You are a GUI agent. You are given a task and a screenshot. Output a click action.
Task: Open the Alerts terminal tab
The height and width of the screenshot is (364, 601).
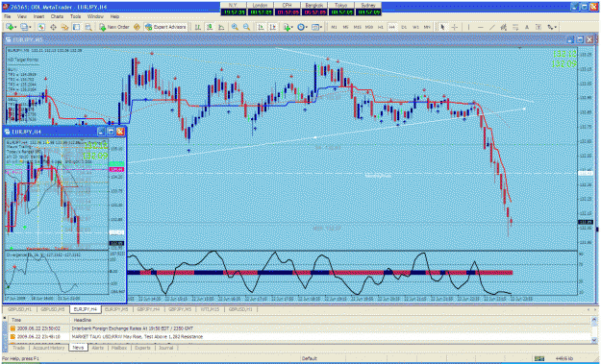click(98, 348)
